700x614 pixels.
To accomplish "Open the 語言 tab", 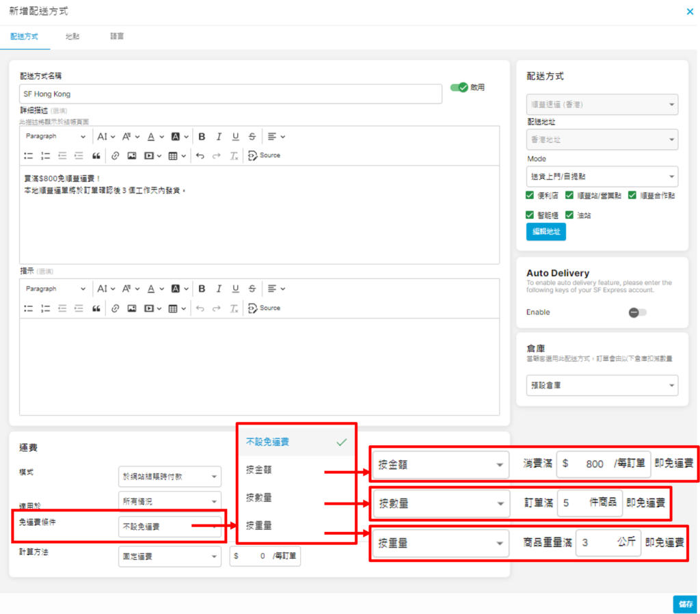I will coord(117,36).
